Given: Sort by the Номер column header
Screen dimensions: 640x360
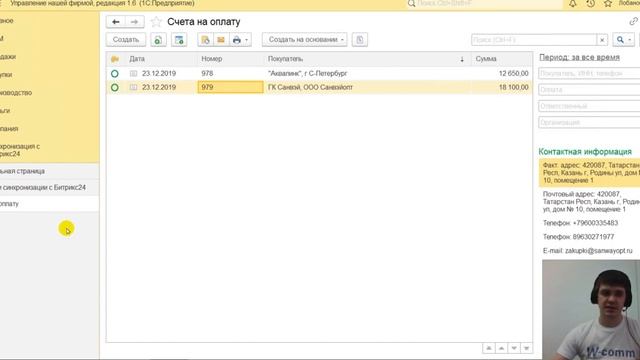Looking at the screenshot, I should click(x=211, y=59).
